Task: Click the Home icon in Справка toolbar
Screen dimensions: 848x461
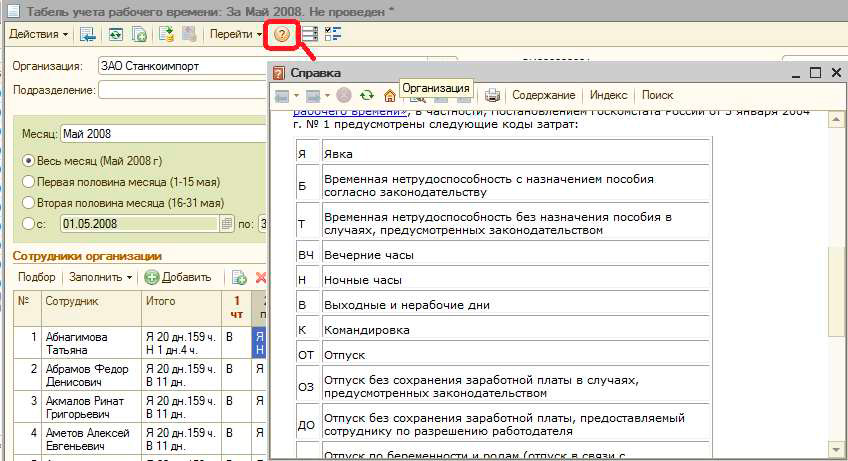Action: (390, 96)
